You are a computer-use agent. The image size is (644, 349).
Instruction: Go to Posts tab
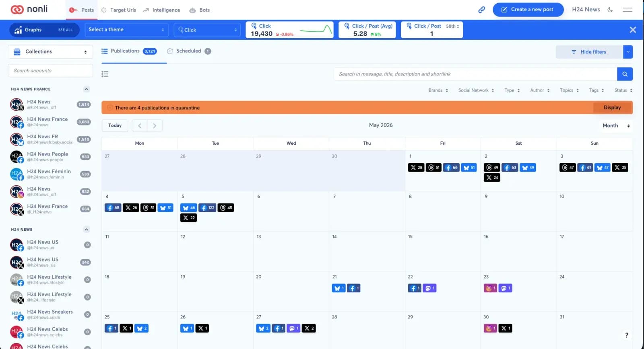point(82,10)
